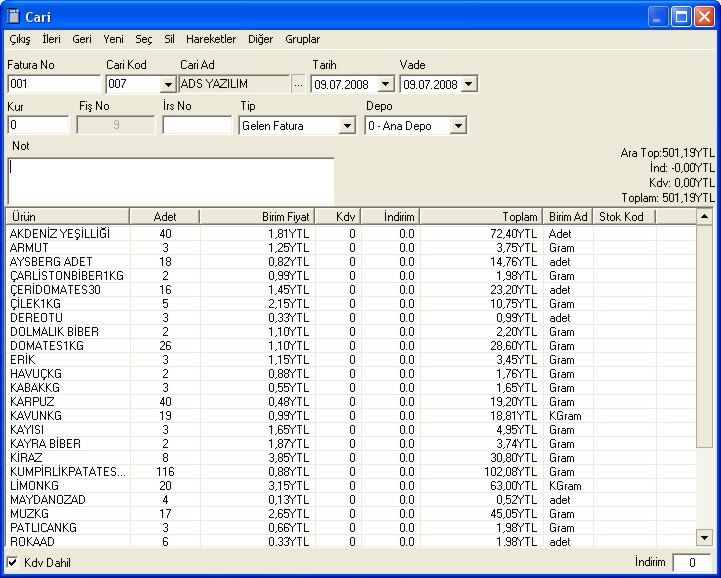This screenshot has height=578, width=721.
Task: Select the ARMUT product row
Action: click(x=351, y=248)
